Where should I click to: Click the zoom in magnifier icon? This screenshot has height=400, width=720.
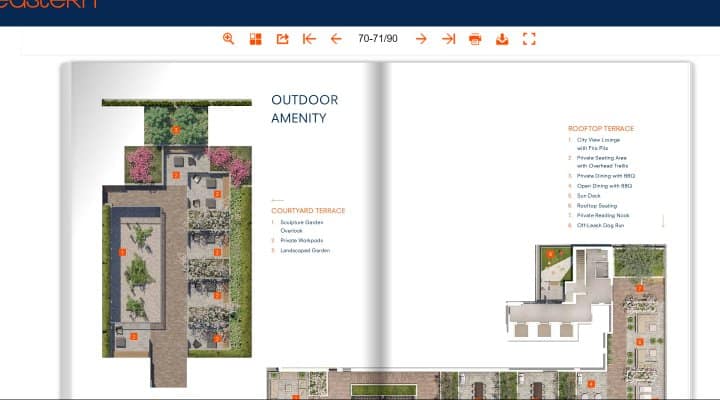[228, 39]
